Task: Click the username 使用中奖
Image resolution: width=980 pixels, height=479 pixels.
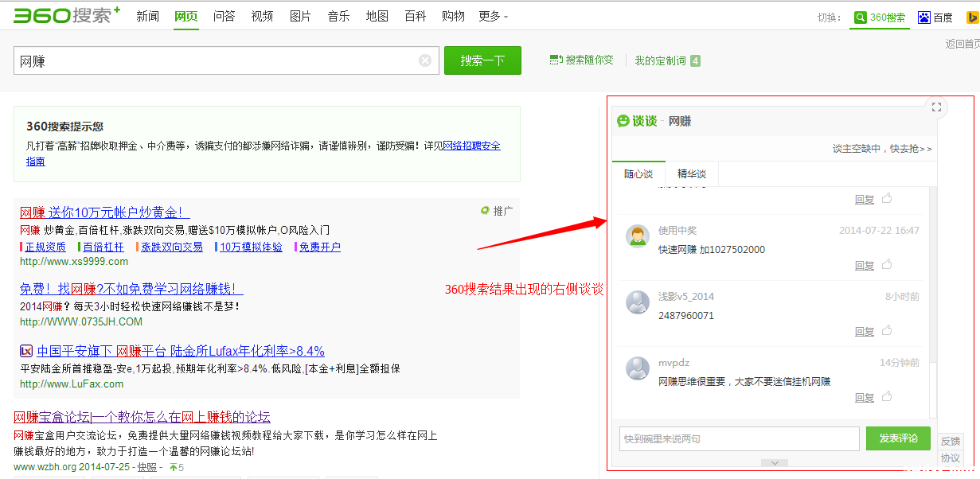Action: pos(677,231)
